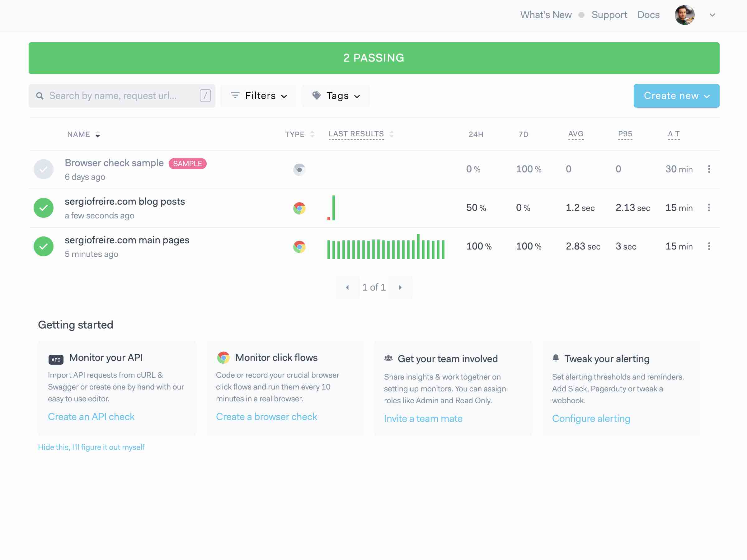The width and height of the screenshot is (747, 560).
Task: Click the main pages results bar chart
Action: pyautogui.click(x=386, y=247)
